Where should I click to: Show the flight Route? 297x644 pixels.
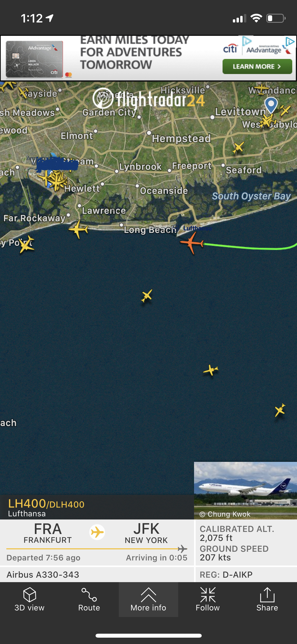(89, 599)
